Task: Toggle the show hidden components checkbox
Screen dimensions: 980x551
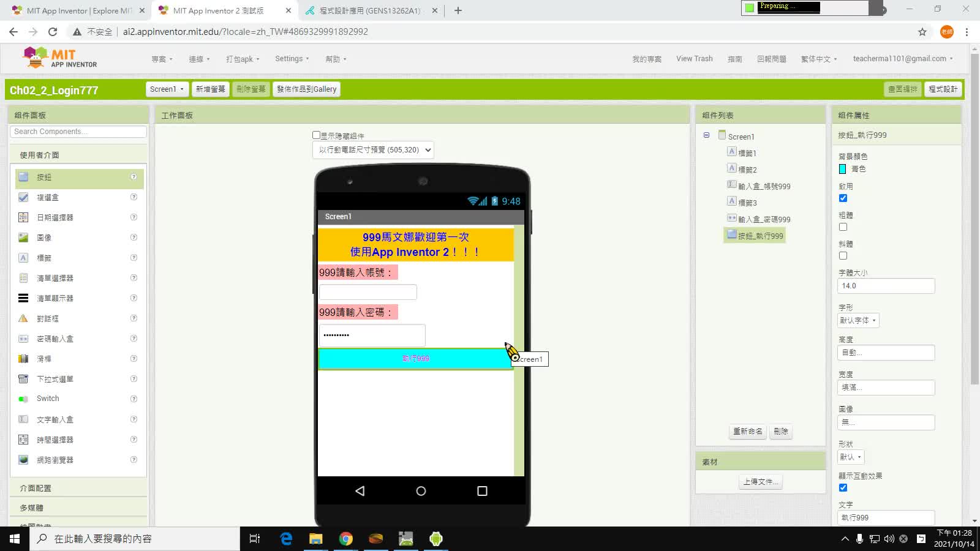Action: tap(316, 135)
